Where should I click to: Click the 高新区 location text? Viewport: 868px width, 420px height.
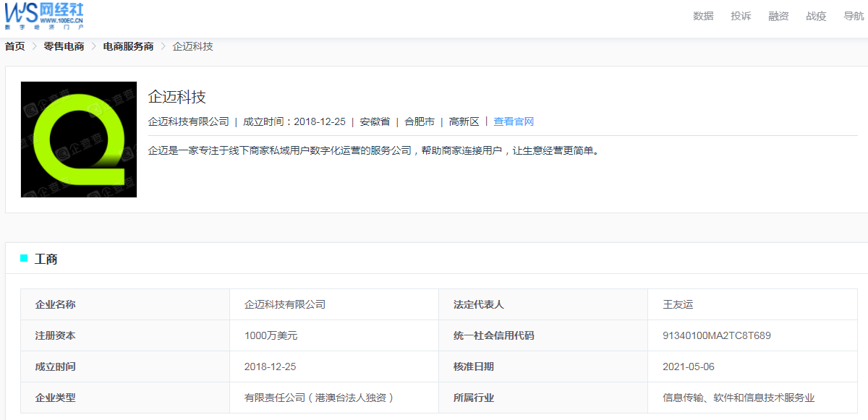[464, 121]
